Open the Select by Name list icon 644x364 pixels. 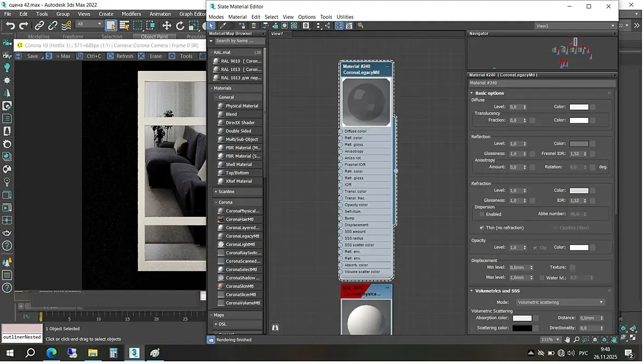coord(124,26)
